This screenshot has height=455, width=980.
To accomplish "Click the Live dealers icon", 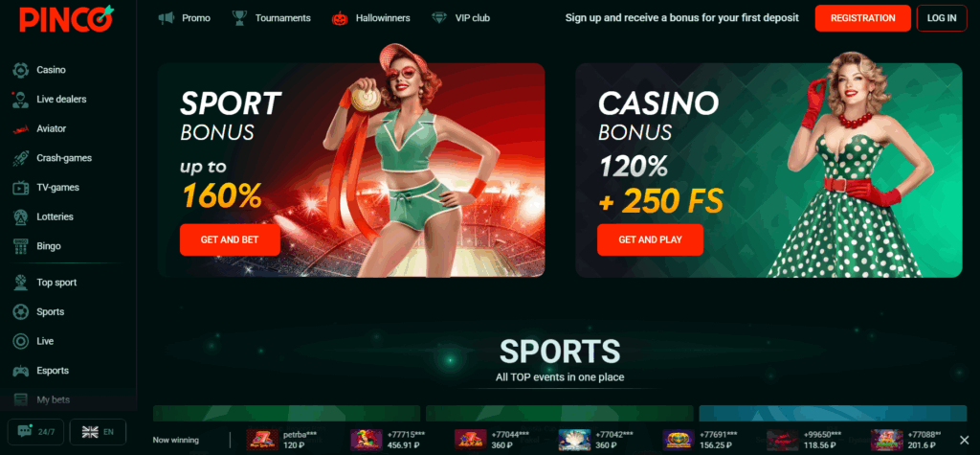I will (x=21, y=100).
